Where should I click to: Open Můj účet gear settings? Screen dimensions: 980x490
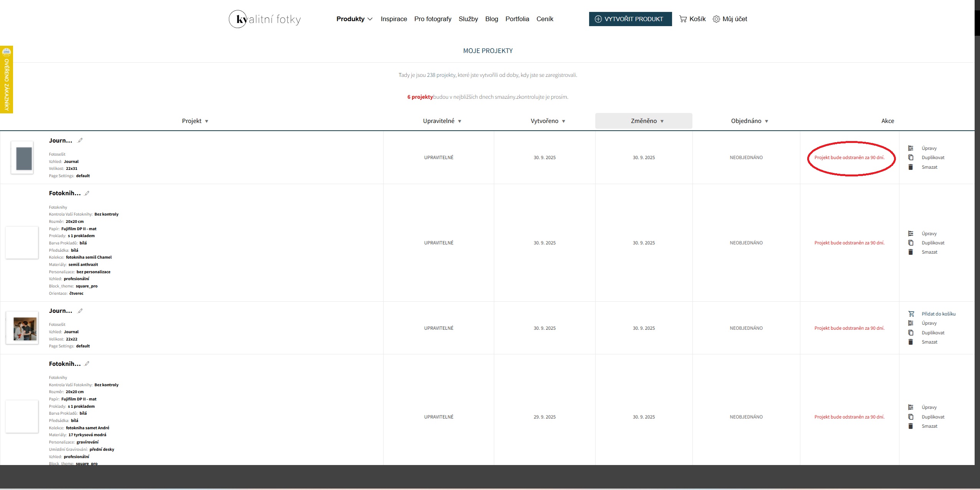pyautogui.click(x=716, y=19)
